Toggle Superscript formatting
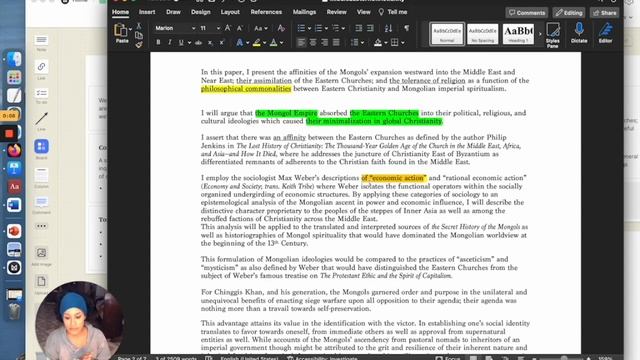 tap(222, 42)
